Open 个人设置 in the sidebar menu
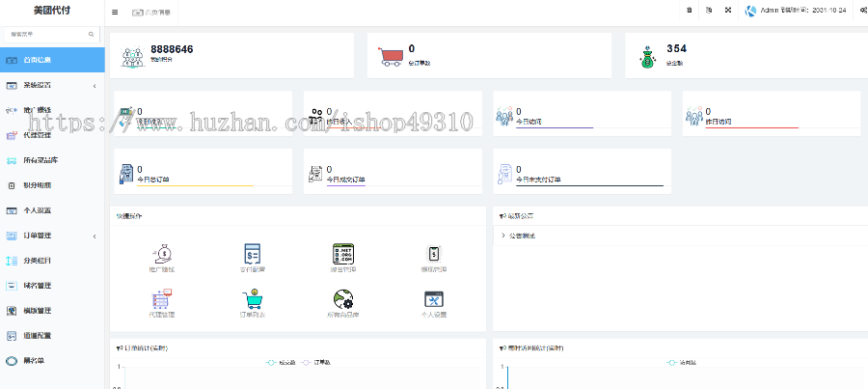This screenshot has width=868, height=389. (x=52, y=210)
